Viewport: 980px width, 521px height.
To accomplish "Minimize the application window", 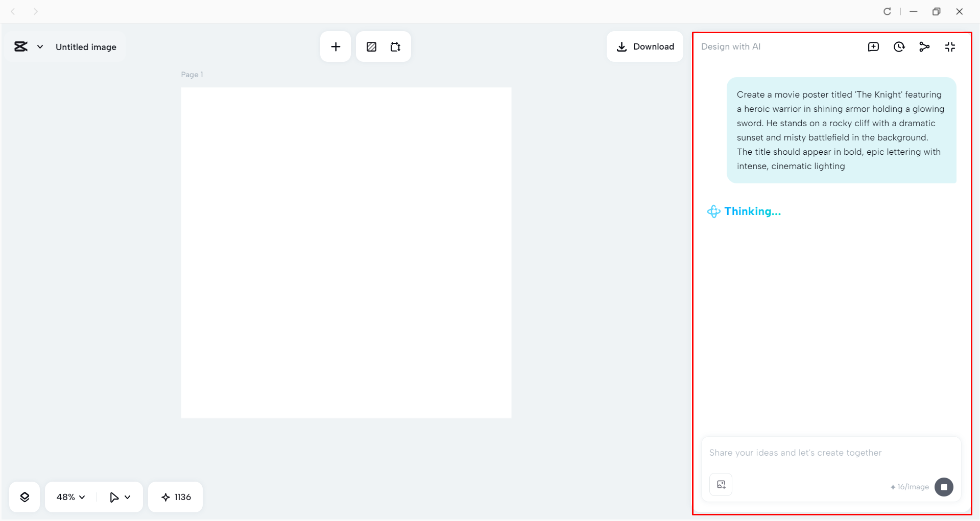I will pyautogui.click(x=914, y=11).
